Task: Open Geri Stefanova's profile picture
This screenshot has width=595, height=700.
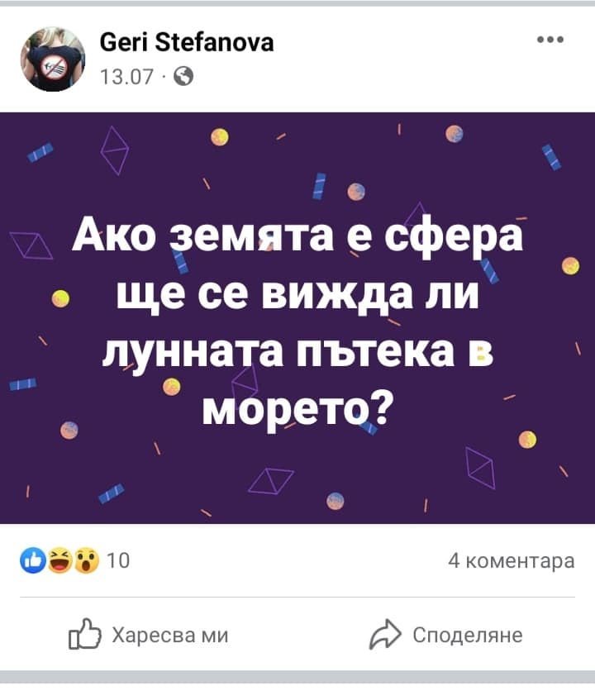Action: point(52,59)
